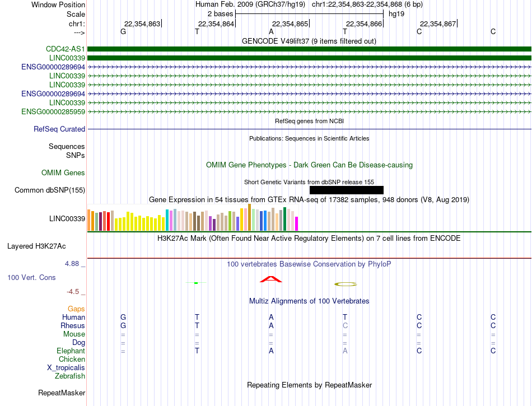Click 'Repeating Elements by RepeatMasker' title
The width and height of the screenshot is (532, 406).
point(310,385)
